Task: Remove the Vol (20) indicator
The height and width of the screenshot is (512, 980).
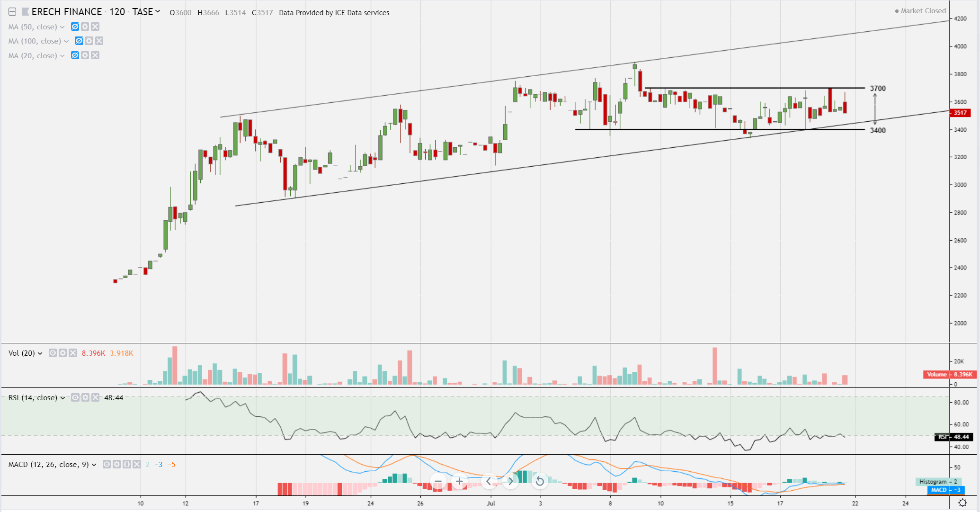Action: [x=72, y=353]
